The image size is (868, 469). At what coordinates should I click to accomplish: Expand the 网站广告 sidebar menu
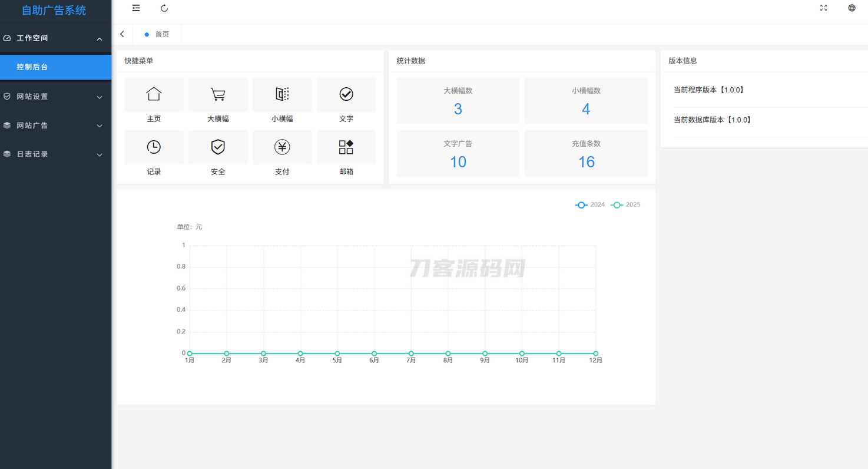point(55,125)
